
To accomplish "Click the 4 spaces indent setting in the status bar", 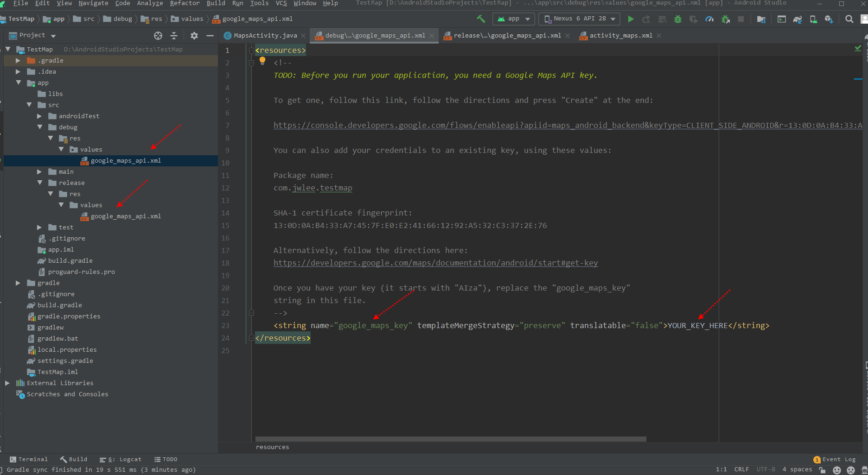I will pyautogui.click(x=797, y=469).
